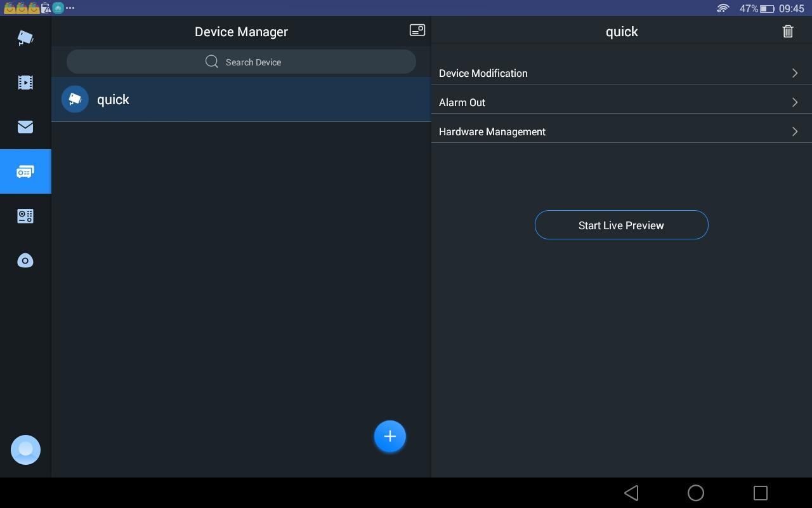Open the user avatar at bottom left
This screenshot has height=508, width=812.
tap(25, 450)
